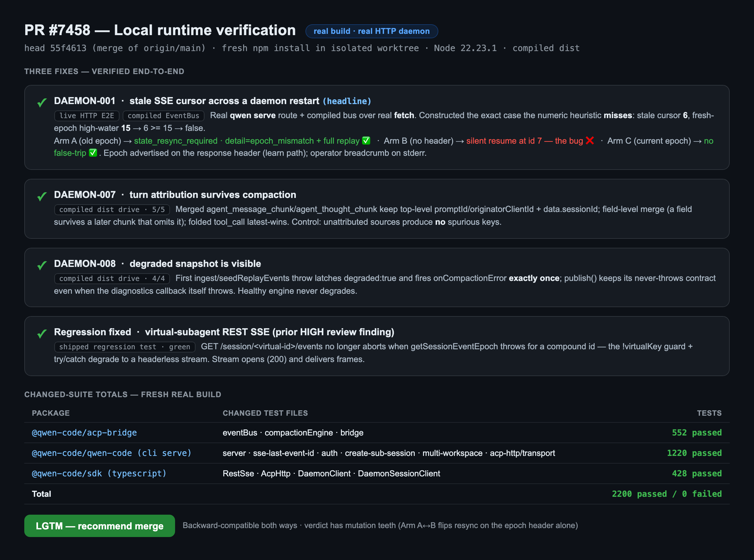Viewport: 754px width, 560px height.
Task: Click the 'compiled dist drive · 4/4' tag
Action: tap(112, 278)
